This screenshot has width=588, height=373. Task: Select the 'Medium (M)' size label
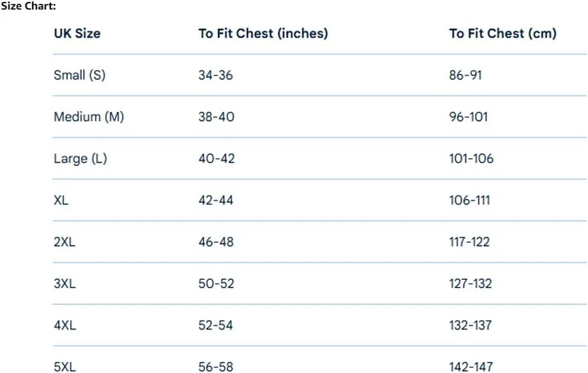point(89,117)
